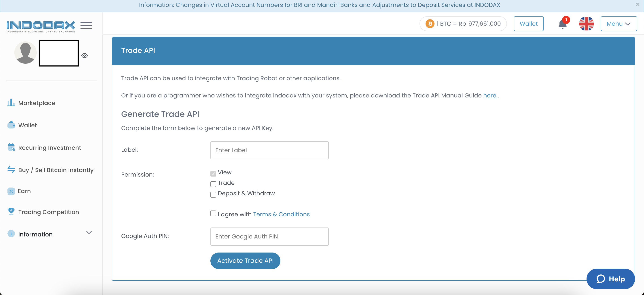
Task: Click the hamburger menu icon
Action: (x=86, y=25)
